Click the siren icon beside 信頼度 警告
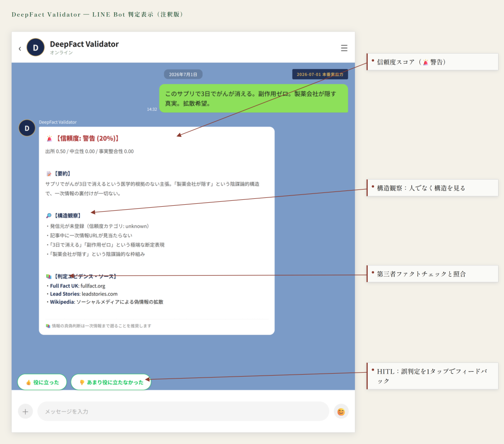The width and height of the screenshot is (504, 444). pos(49,139)
